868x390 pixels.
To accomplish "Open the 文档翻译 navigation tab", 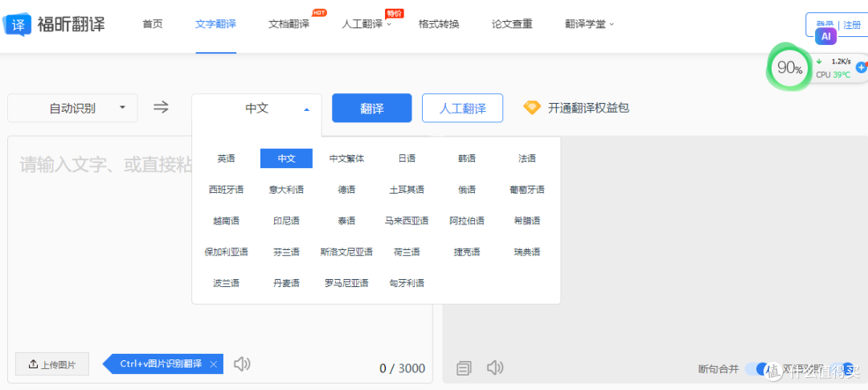I will coord(289,24).
